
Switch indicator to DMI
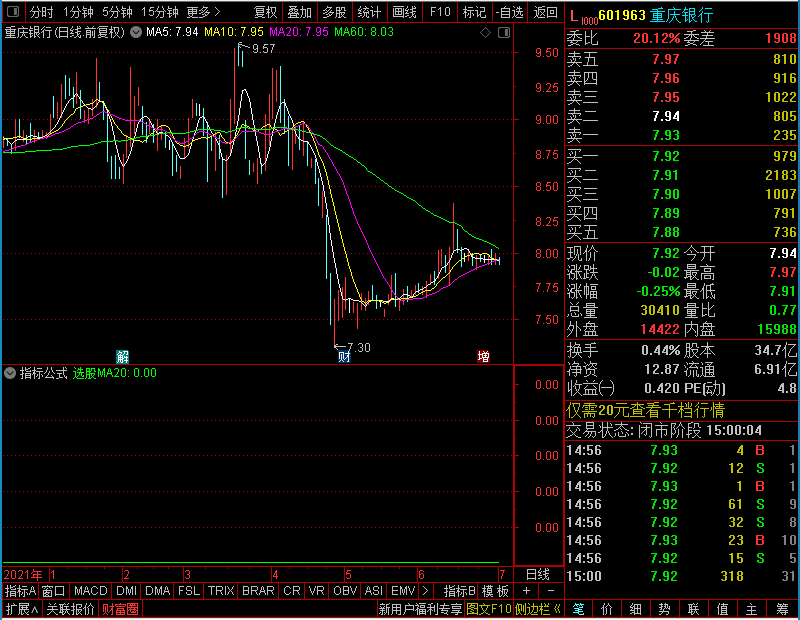126,591
